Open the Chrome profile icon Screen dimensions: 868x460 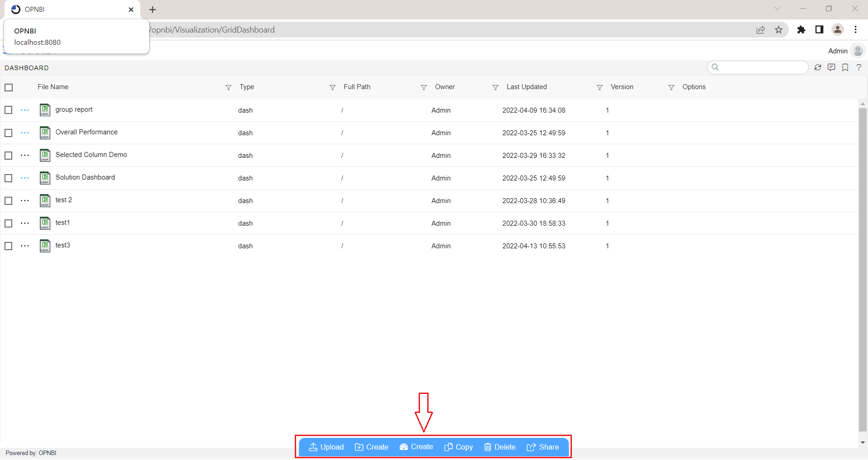838,30
